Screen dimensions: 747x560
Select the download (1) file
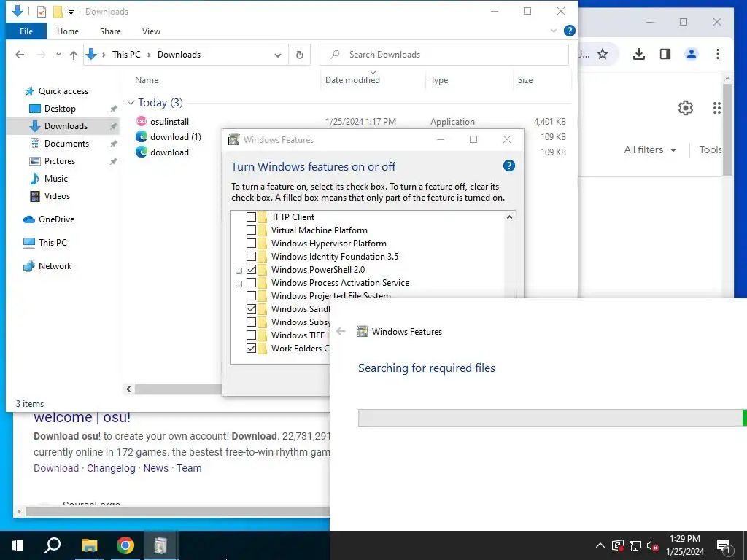[175, 137]
